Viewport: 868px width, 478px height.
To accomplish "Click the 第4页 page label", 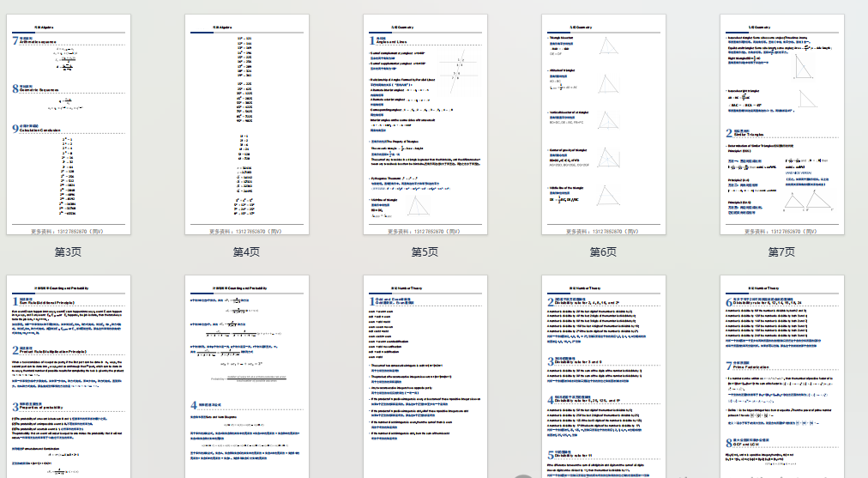I will (247, 252).
